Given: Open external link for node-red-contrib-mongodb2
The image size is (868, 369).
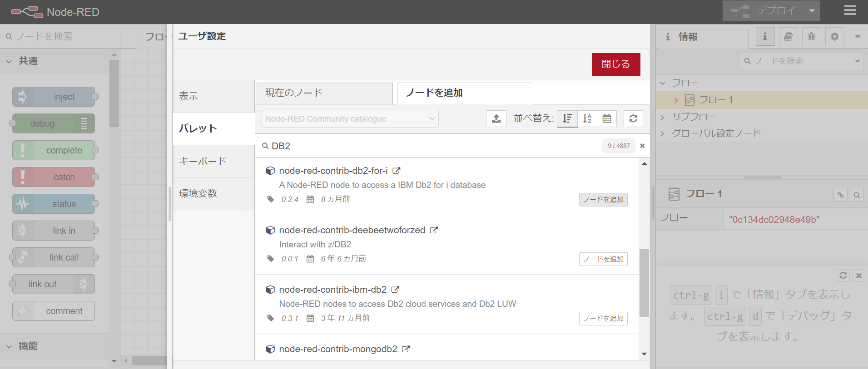Looking at the screenshot, I should coord(406,349).
